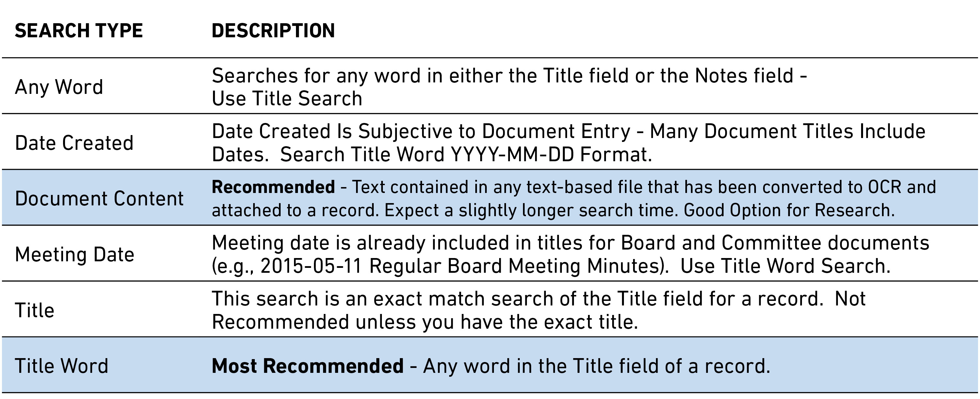Click 'Any word in the Title field' text

coord(597,366)
